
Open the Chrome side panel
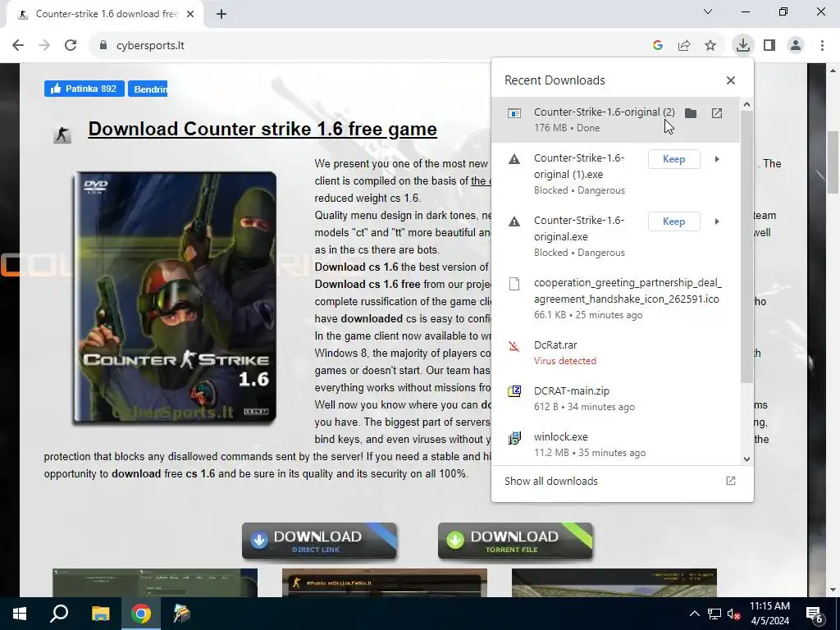point(769,46)
